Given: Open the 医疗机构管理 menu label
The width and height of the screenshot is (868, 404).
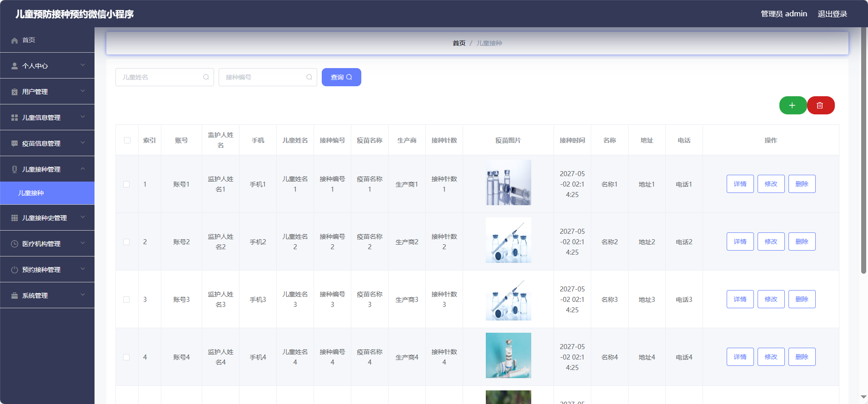Looking at the screenshot, I should pyautogui.click(x=41, y=244).
